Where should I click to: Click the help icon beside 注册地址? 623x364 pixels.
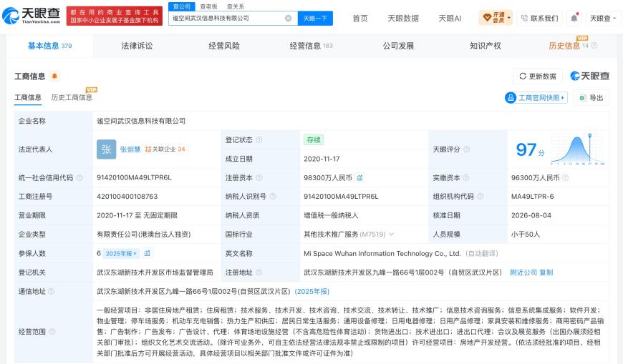pyautogui.click(x=259, y=272)
